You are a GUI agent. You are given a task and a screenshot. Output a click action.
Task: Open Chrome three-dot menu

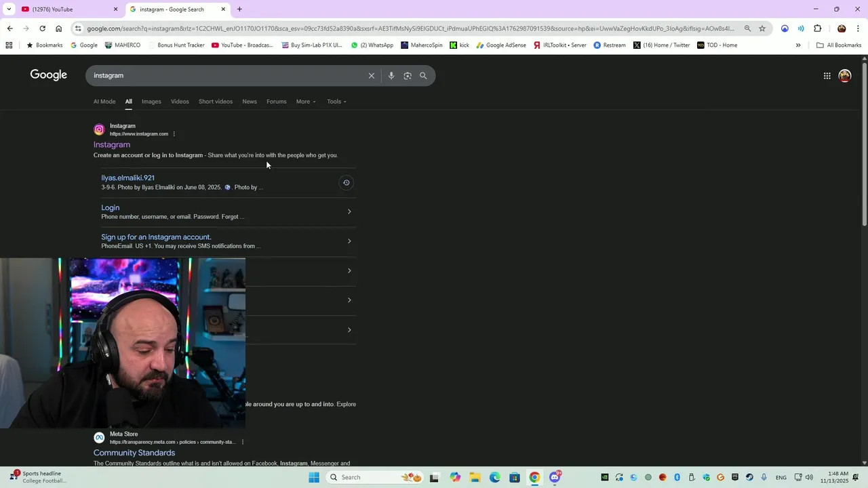[x=858, y=28]
